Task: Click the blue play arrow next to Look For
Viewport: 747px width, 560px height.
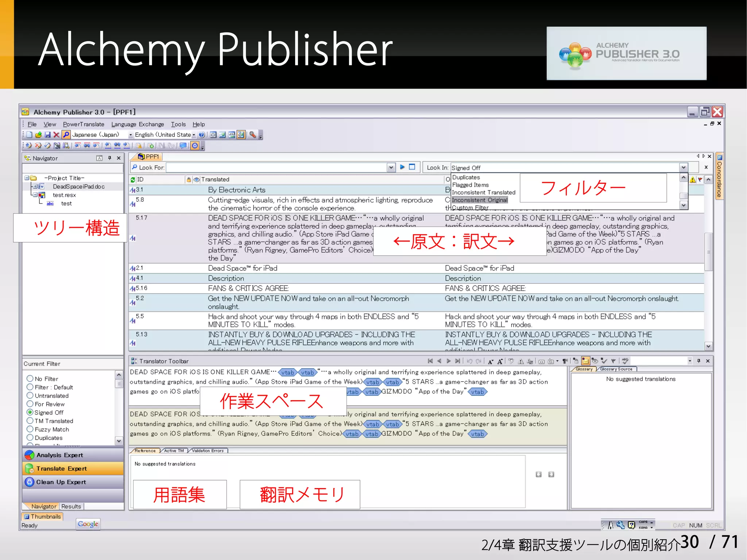Action: 402,167
